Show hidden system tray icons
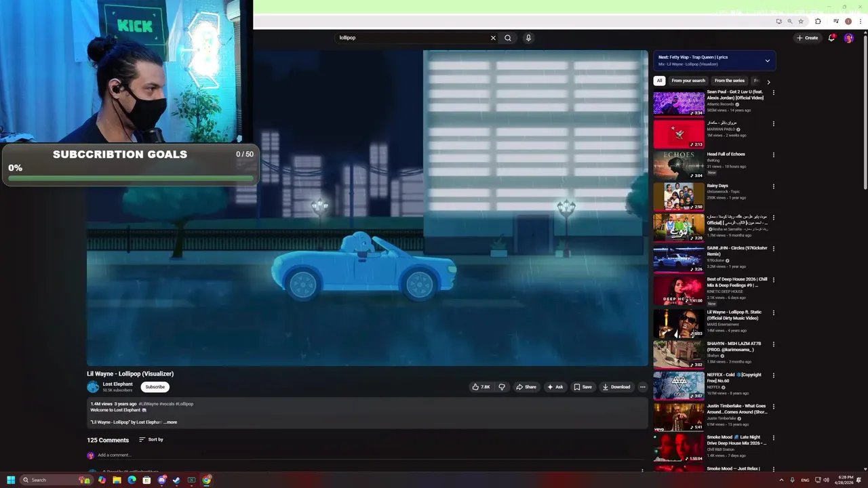The height and width of the screenshot is (488, 868). point(781,480)
